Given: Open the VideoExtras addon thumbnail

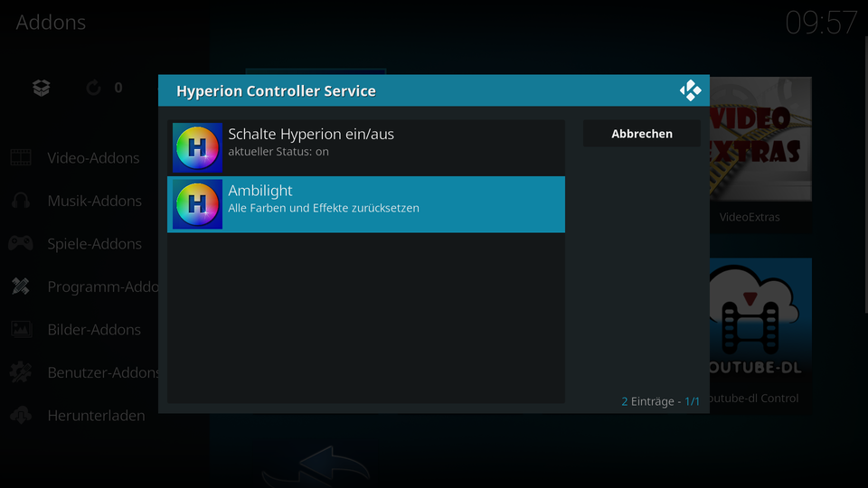Looking at the screenshot, I should click(760, 139).
